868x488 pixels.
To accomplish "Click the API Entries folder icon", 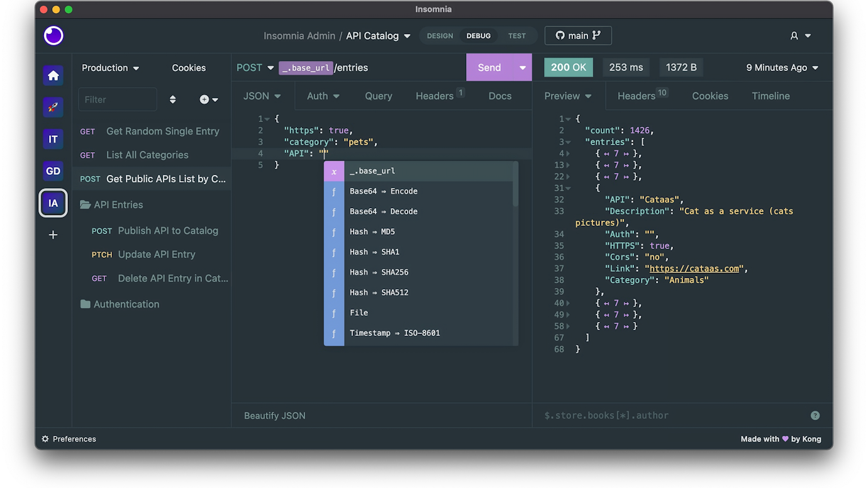I will pos(86,204).
